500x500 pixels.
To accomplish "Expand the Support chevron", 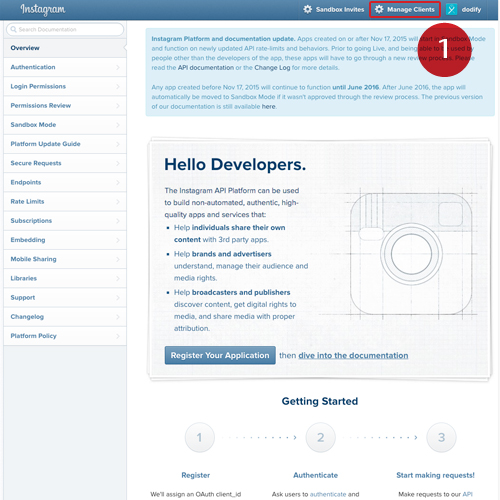I will coord(118,297).
